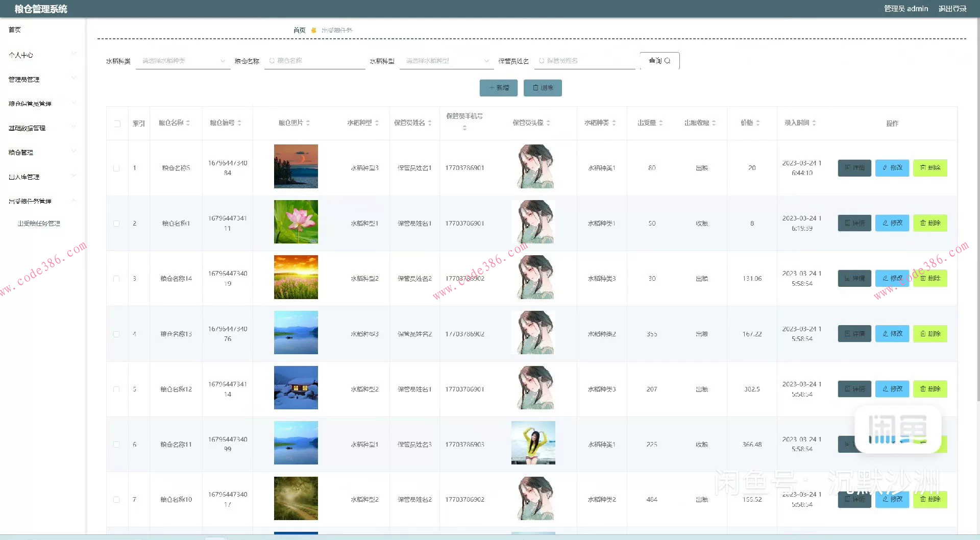Click sort icon beside 出受量 header
980x540 pixels.
661,123
